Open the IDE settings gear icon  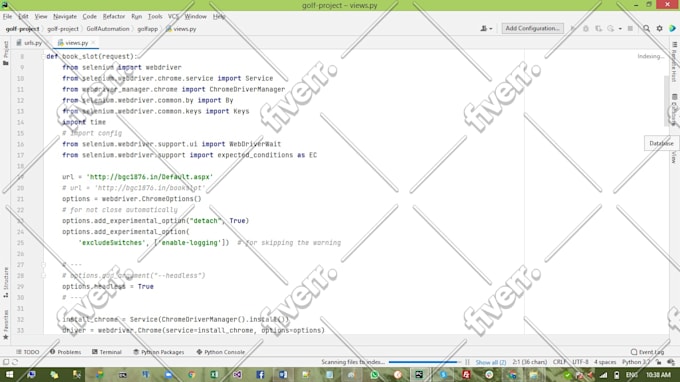point(659,29)
